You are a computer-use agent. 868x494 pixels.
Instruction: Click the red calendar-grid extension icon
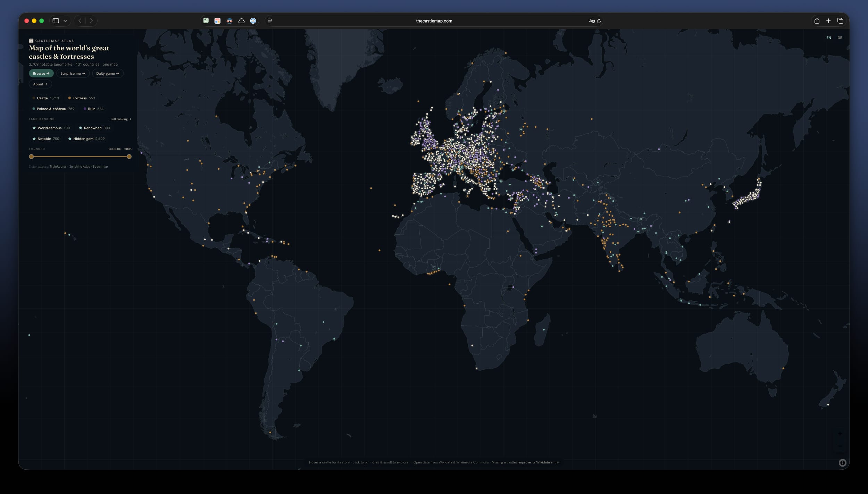coord(217,21)
